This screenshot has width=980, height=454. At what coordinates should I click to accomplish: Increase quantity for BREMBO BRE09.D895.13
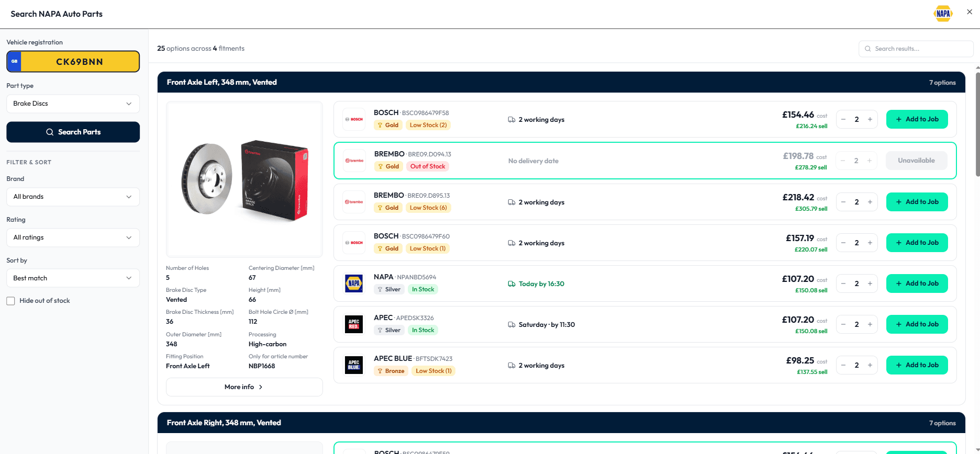(x=870, y=202)
